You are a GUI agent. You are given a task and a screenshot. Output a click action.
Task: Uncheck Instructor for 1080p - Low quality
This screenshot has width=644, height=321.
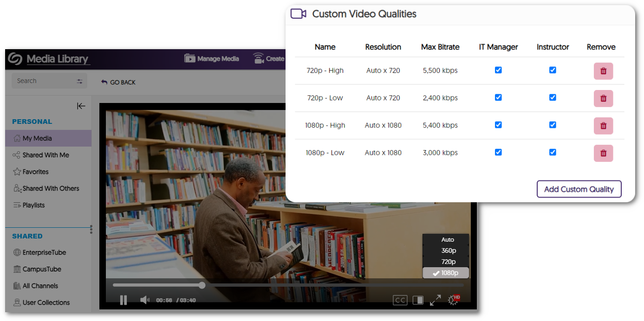tap(553, 152)
